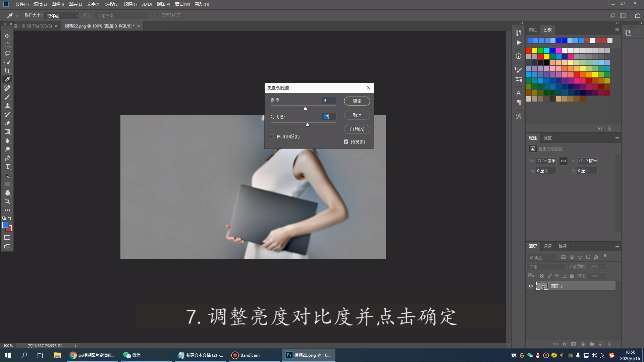Select the History Brush tool

pyautogui.click(x=7, y=114)
